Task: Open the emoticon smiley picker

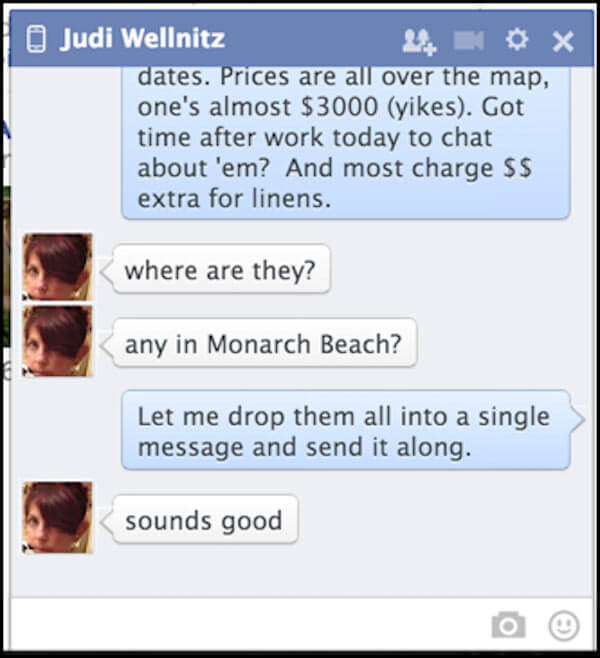Action: click(564, 626)
